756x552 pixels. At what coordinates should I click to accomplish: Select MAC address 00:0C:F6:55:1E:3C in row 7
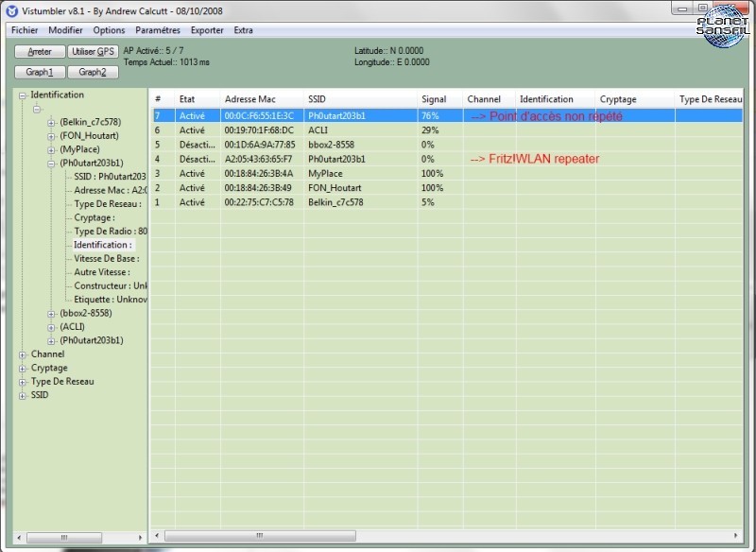[259, 115]
